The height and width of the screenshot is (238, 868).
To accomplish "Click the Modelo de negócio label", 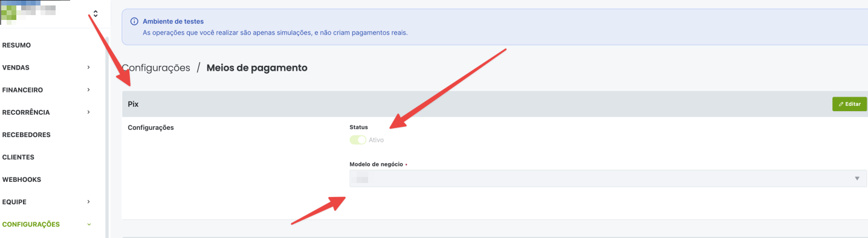I will coord(376,164).
